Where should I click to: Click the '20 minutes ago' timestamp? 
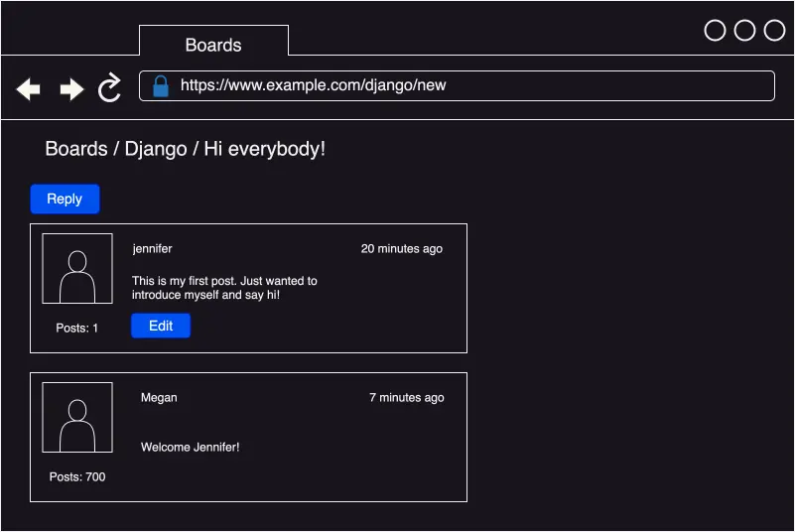pyautogui.click(x=402, y=248)
